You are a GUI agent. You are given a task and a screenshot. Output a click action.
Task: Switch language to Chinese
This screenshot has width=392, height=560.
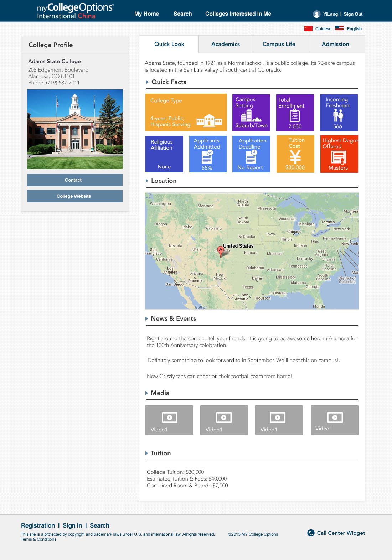[x=323, y=29]
